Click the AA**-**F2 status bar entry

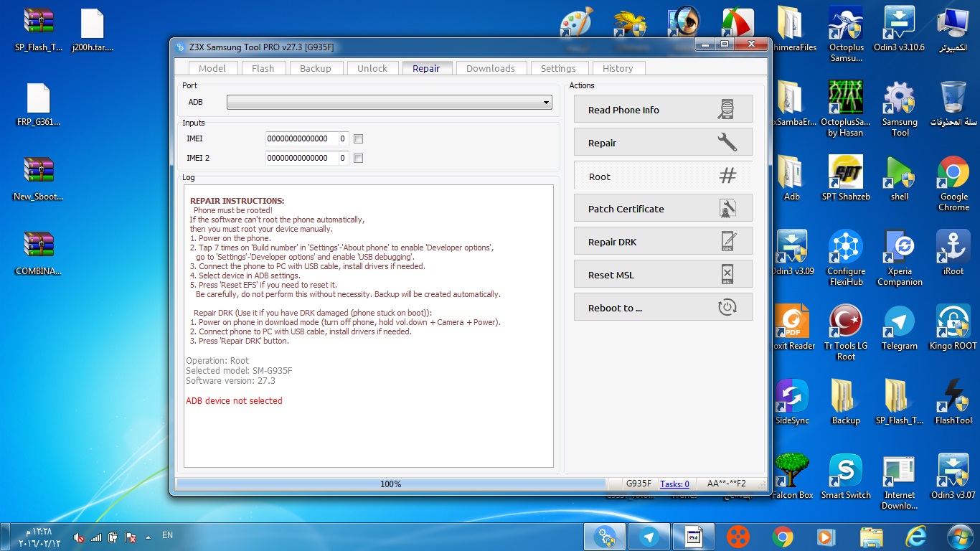(x=726, y=484)
